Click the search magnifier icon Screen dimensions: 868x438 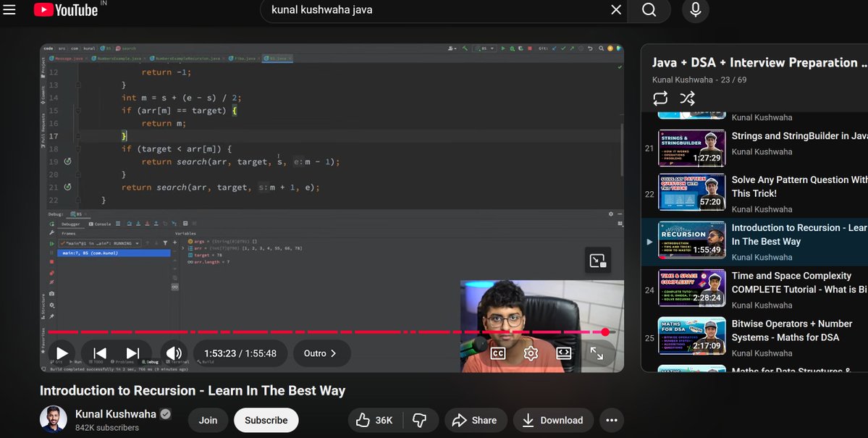point(648,10)
